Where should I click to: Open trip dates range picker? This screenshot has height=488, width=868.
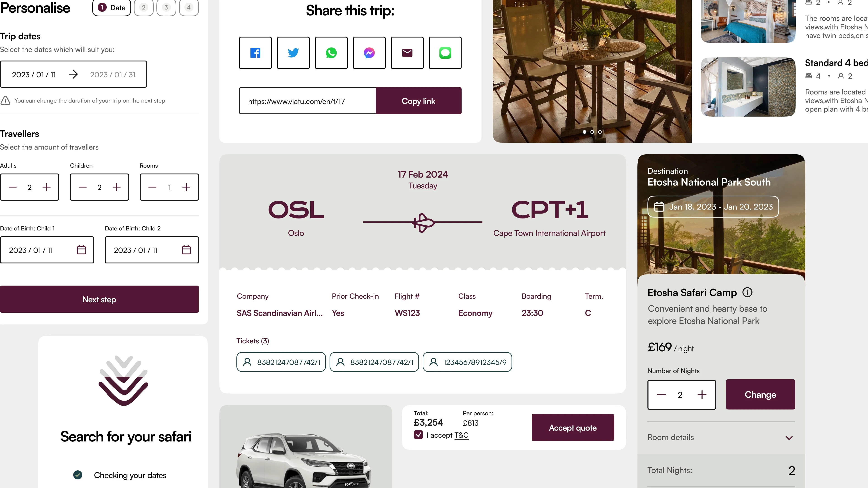73,74
